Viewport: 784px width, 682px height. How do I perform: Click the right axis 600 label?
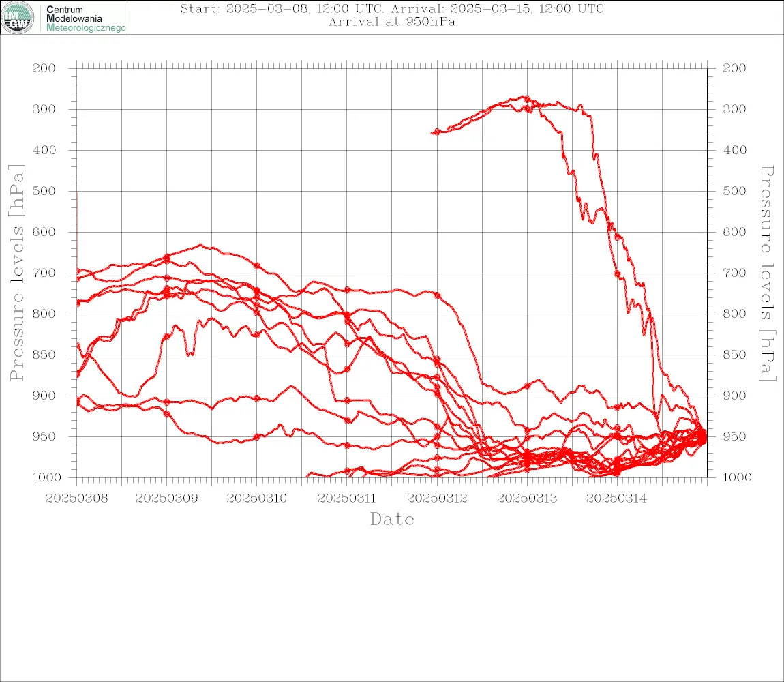click(734, 232)
